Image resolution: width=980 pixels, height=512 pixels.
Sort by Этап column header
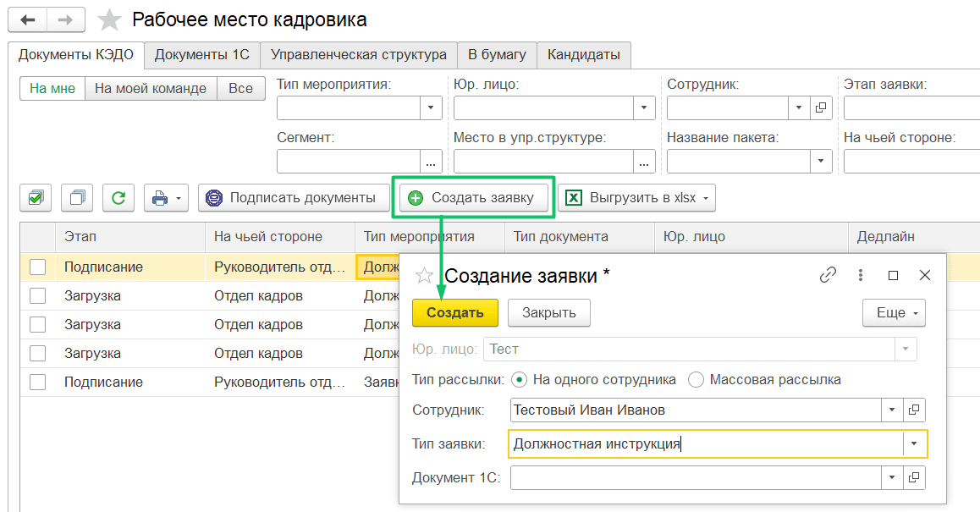[x=130, y=237]
